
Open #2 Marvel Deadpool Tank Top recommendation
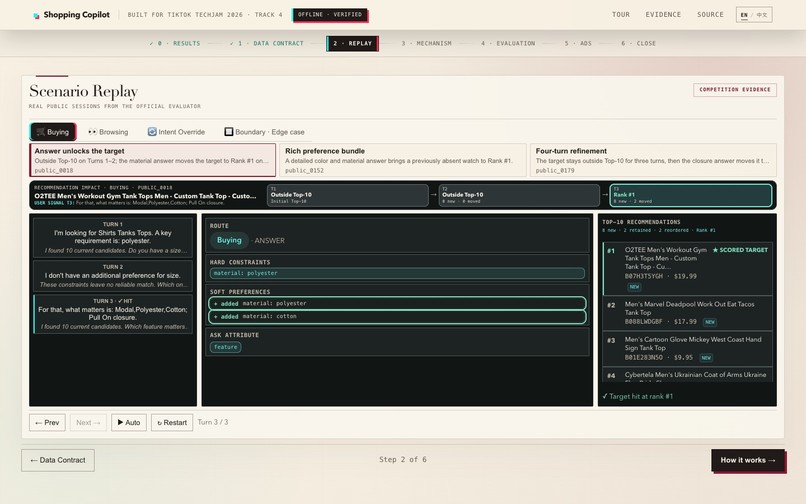[x=687, y=313]
